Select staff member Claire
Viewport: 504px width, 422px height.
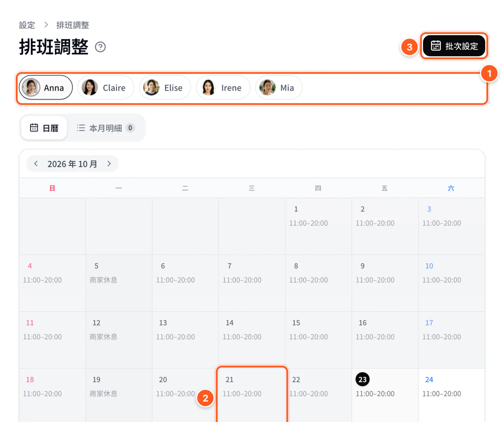pos(106,87)
